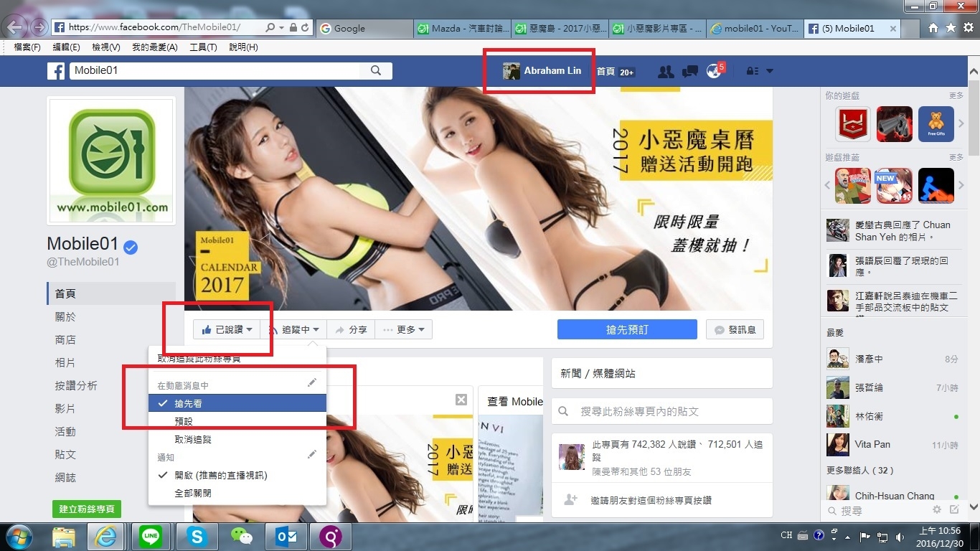The width and height of the screenshot is (980, 551).
Task: Click browser back arrow button
Action: (14, 28)
